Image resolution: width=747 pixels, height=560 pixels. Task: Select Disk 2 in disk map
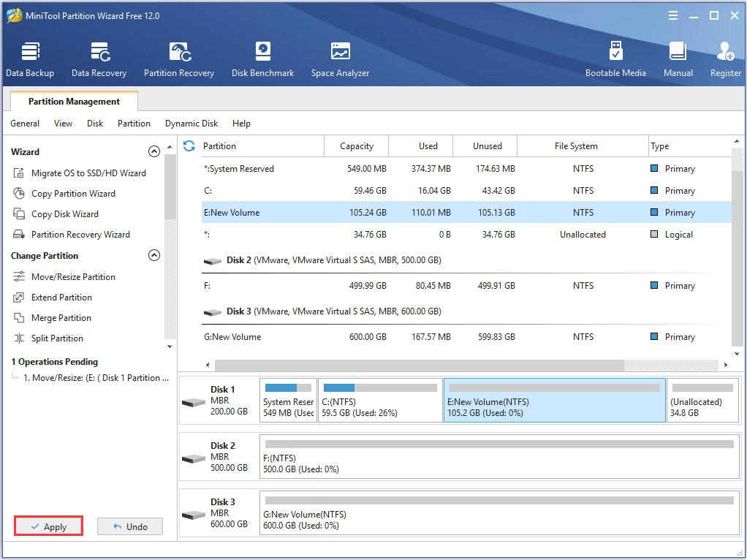(219, 457)
